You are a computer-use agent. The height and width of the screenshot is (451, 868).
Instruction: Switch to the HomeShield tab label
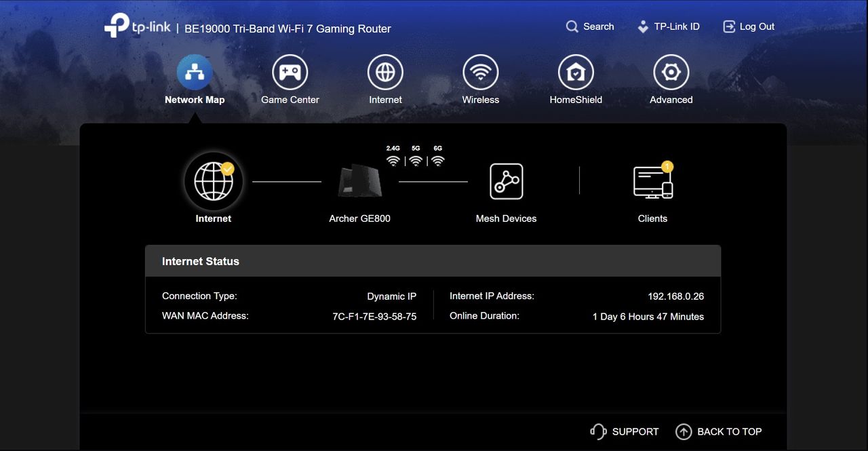[x=576, y=100]
